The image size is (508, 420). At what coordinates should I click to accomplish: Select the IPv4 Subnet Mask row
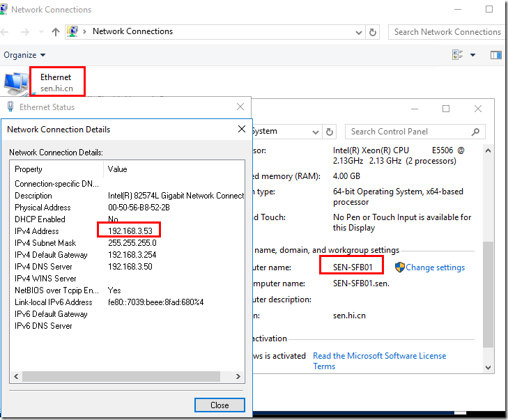pyautogui.click(x=127, y=243)
